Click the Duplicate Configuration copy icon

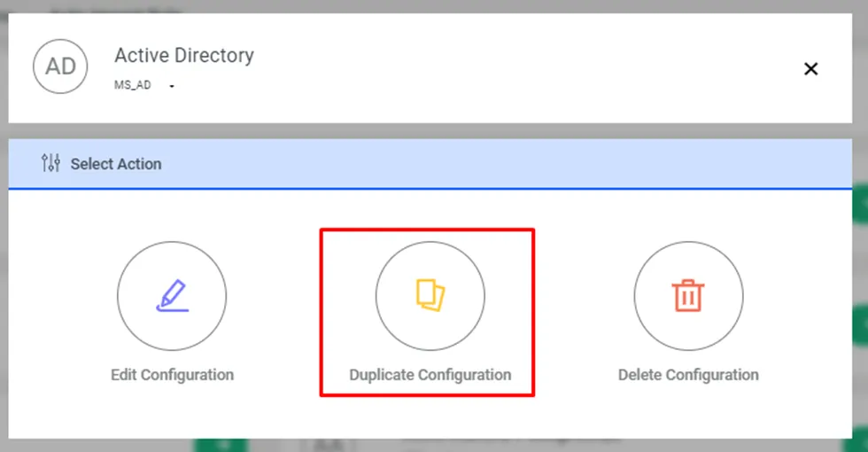coord(430,295)
